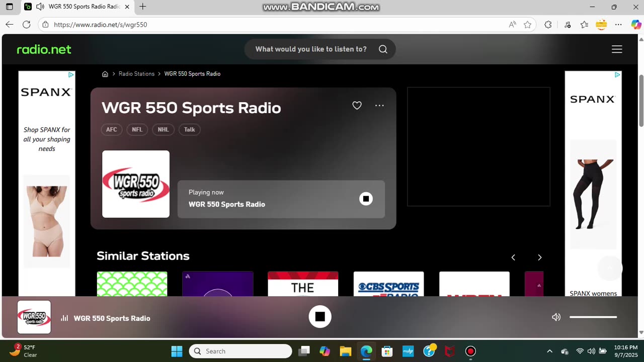Image resolution: width=644 pixels, height=362 pixels.
Task: Open the right SPANX leggings ad
Action: pyautogui.click(x=593, y=184)
